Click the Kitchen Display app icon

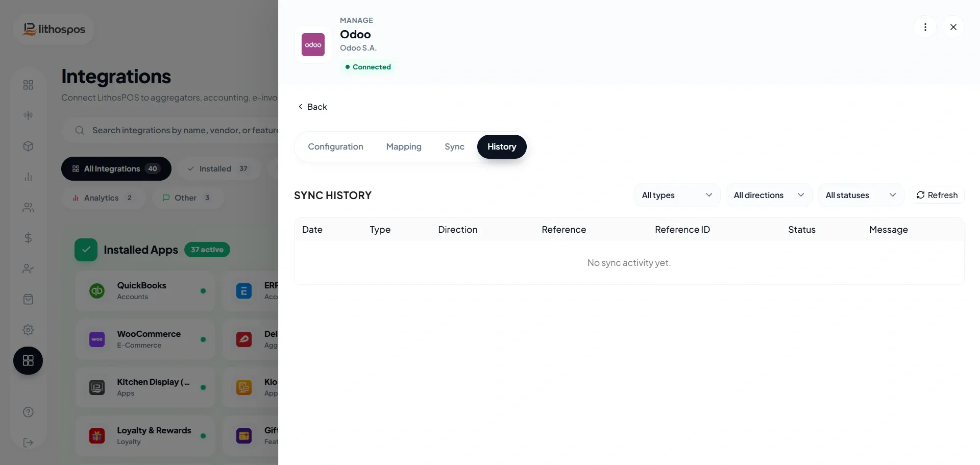tap(97, 387)
